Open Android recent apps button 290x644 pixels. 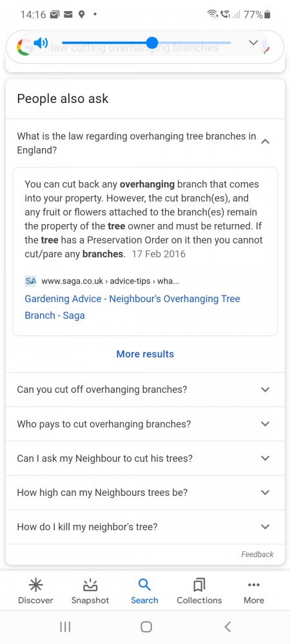click(65, 627)
